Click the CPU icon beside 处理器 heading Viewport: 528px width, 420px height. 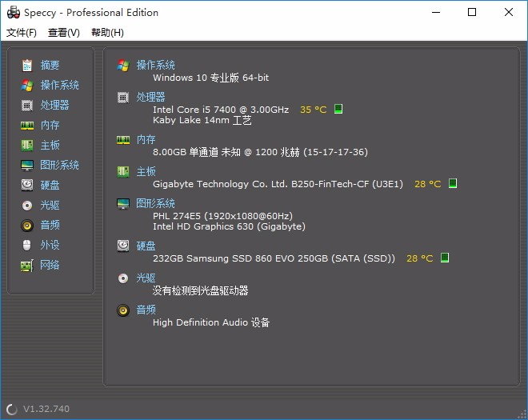123,98
